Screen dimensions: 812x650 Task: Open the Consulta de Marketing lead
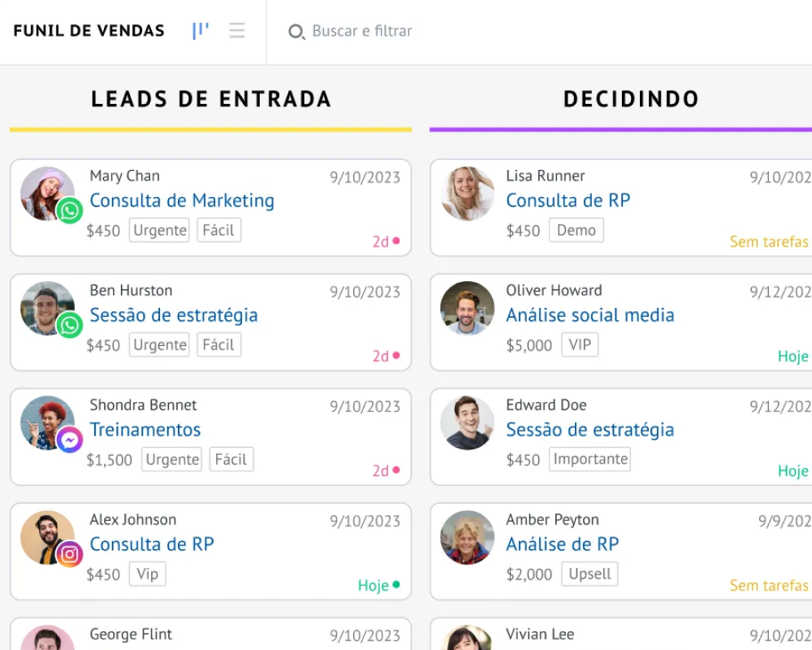(182, 201)
